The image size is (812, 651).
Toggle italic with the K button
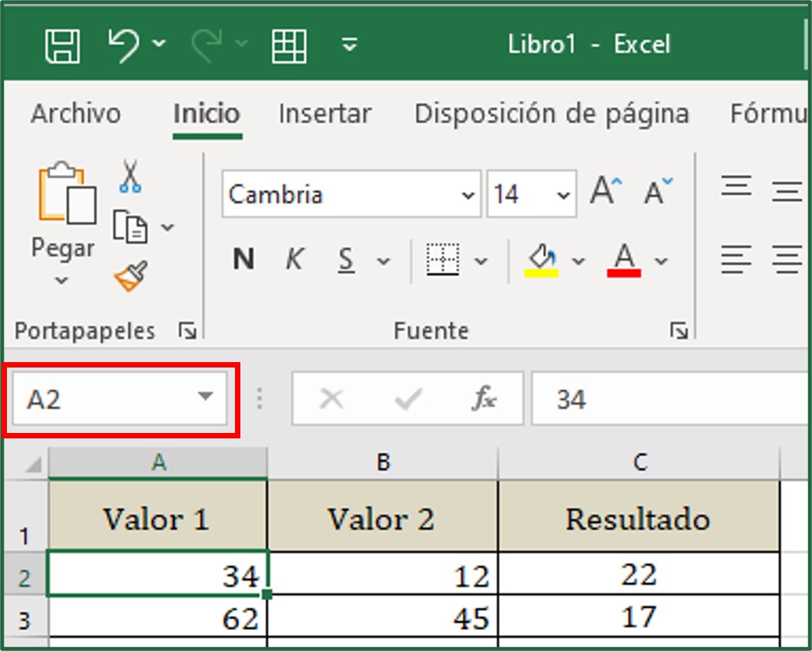tap(294, 260)
